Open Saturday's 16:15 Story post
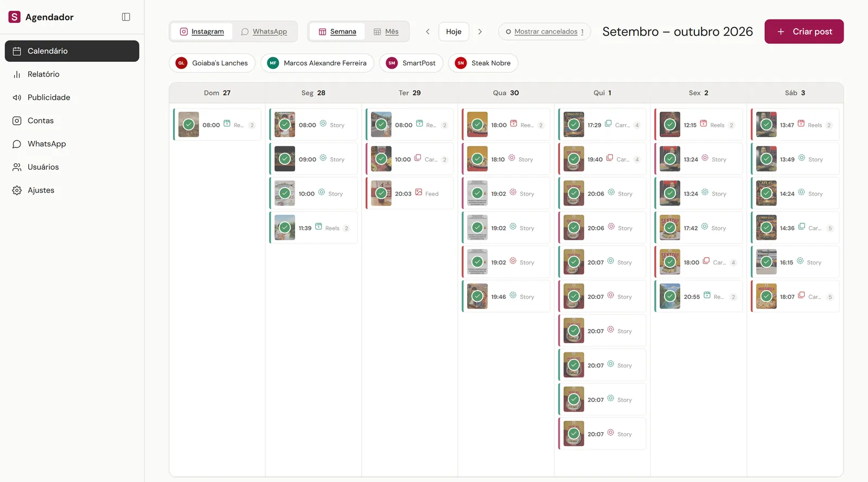Image resolution: width=868 pixels, height=482 pixels. (795, 262)
